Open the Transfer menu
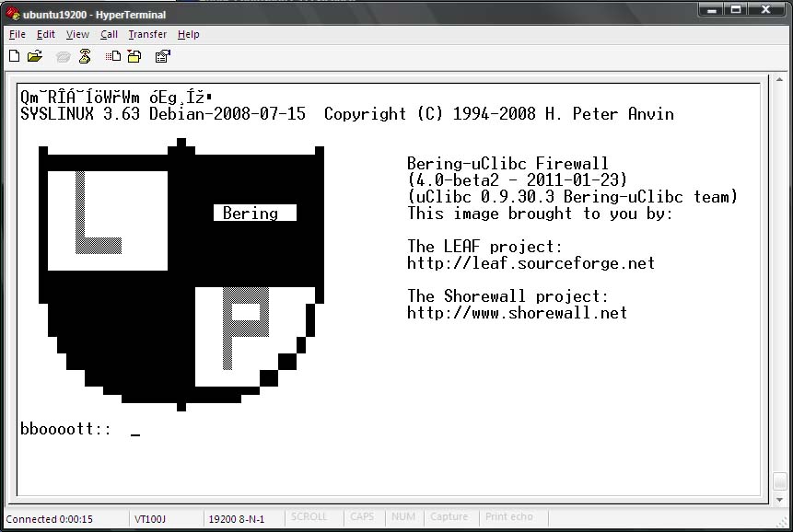Screen dimensions: 793x532 click(147, 34)
